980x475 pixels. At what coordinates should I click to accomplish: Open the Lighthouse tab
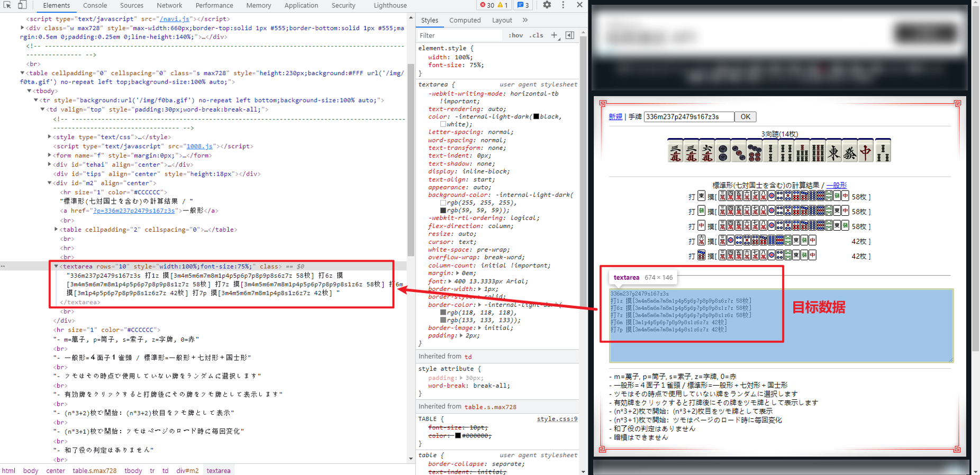[x=390, y=5]
